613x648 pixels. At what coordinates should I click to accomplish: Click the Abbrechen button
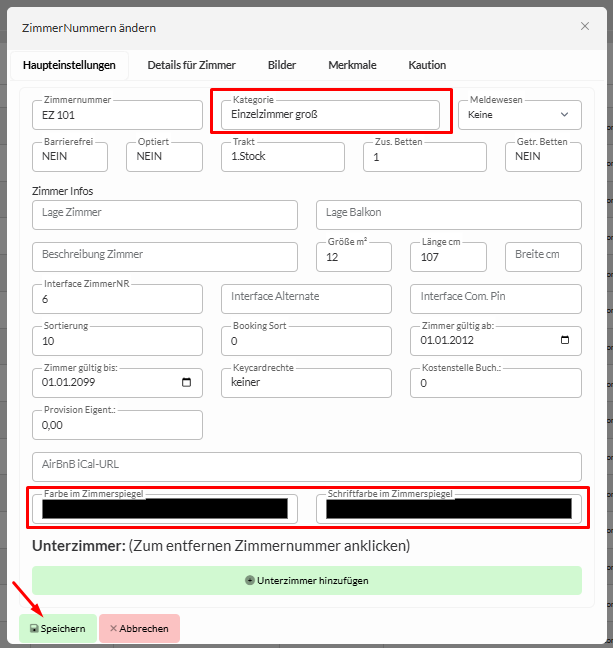(139, 628)
